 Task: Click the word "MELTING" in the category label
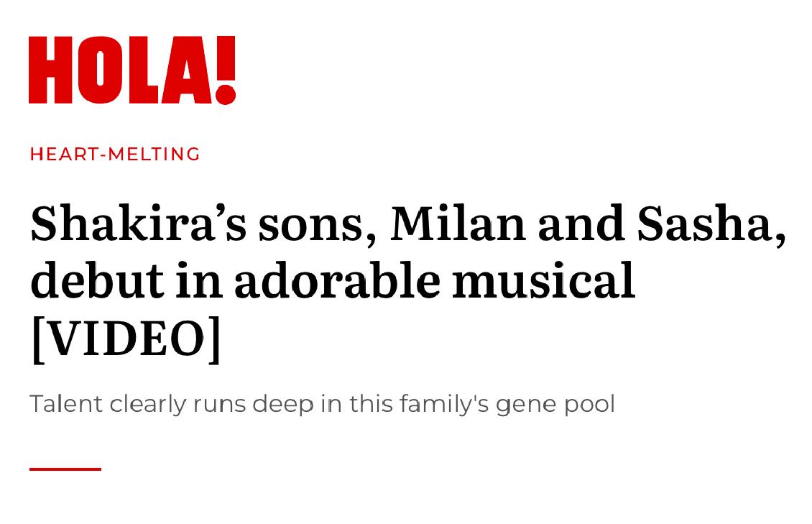(154, 155)
